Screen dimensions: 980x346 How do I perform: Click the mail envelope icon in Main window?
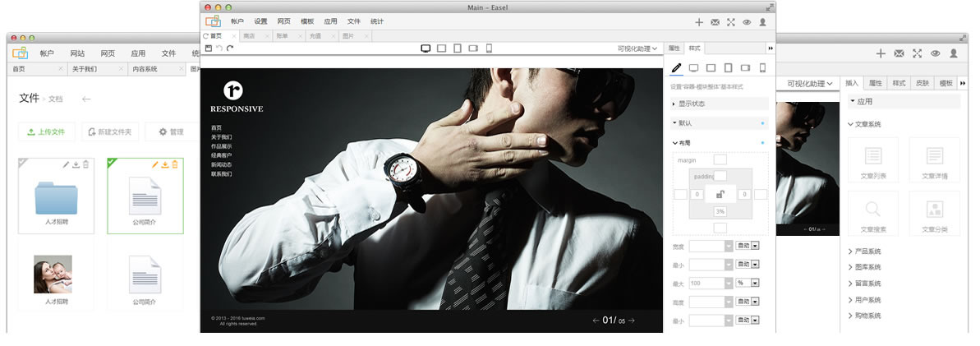(715, 22)
